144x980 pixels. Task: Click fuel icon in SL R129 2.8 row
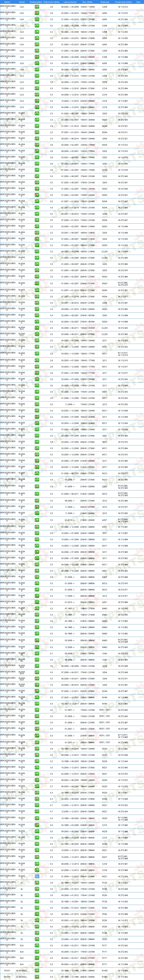[37, 883]
